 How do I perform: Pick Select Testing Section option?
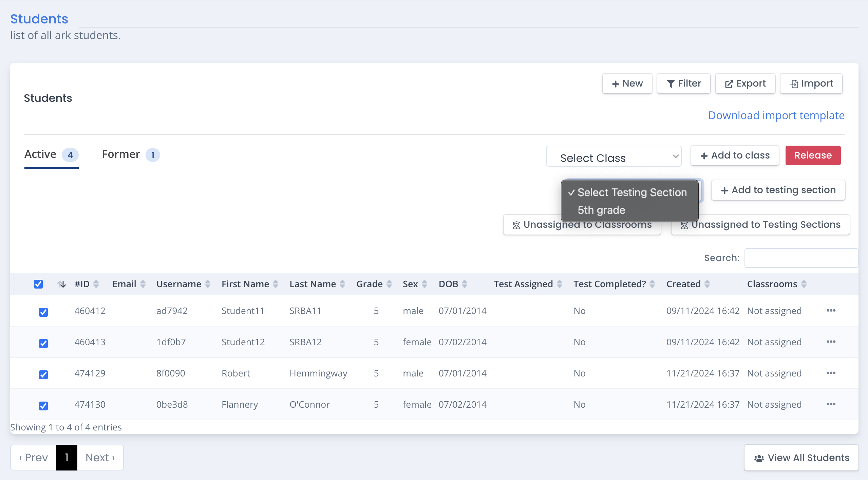(632, 192)
